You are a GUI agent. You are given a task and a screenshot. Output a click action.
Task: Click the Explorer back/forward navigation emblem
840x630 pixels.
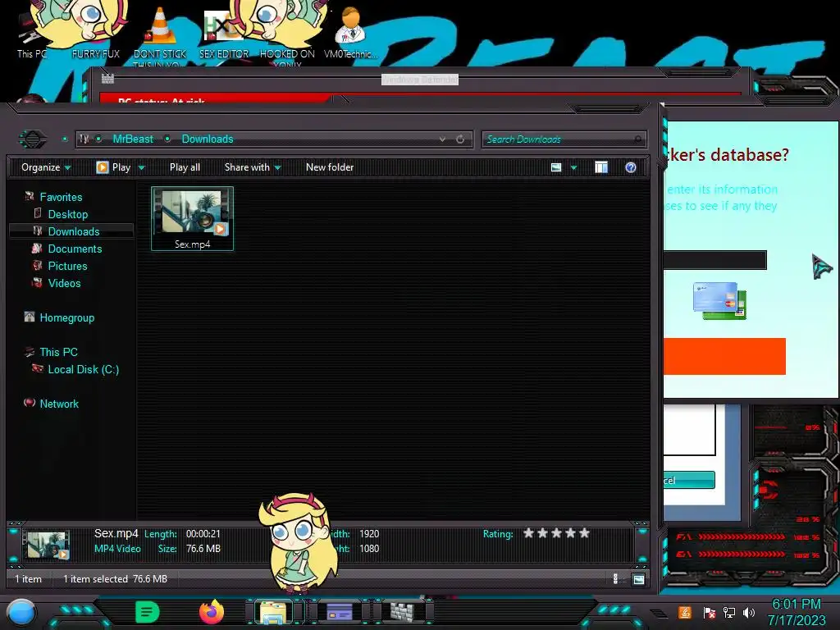[x=33, y=139]
